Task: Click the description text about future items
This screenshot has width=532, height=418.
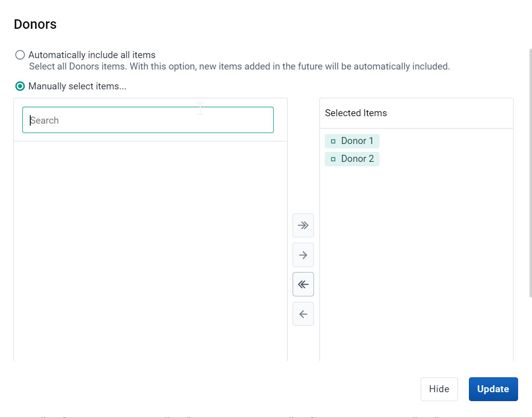Action: coord(239,67)
